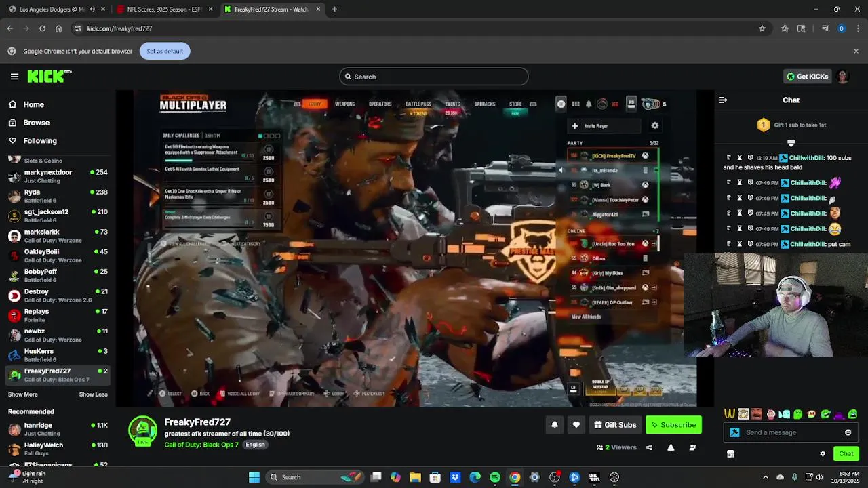Open HusKerrs channel in sidebar
Screen dimensions: 868x488
58,354
